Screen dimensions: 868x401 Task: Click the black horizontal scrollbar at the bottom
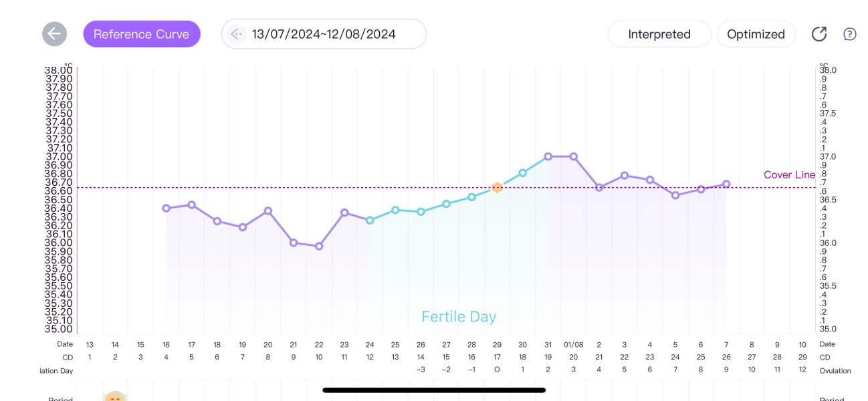pos(433,389)
